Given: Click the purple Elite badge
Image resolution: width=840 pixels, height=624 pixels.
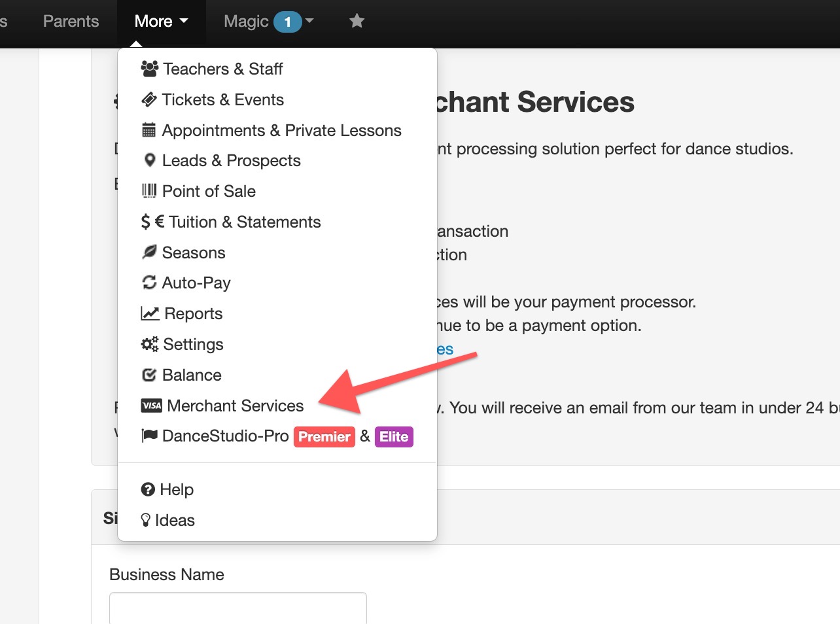Looking at the screenshot, I should tap(394, 437).
